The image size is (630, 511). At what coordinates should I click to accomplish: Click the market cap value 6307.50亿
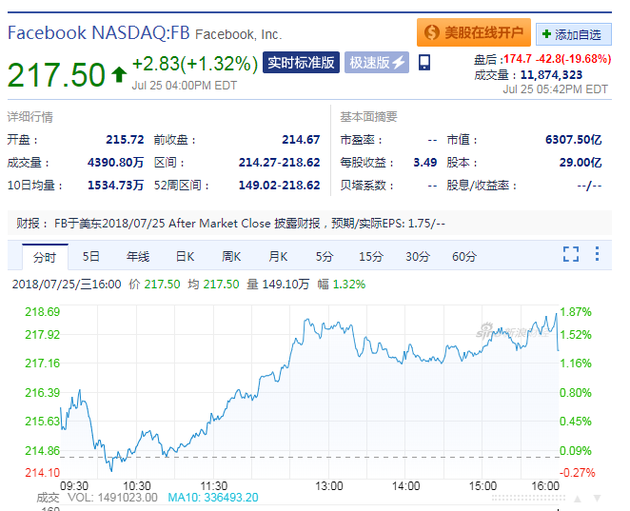click(x=574, y=139)
